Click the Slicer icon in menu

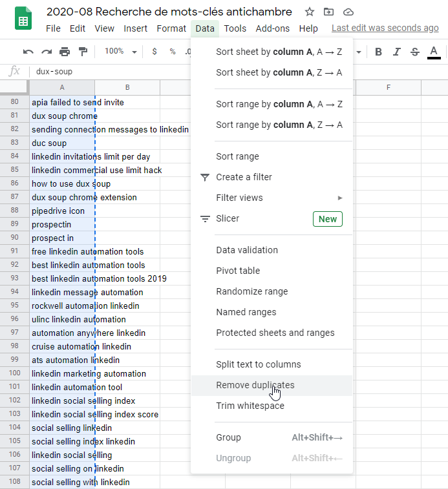[x=205, y=219]
